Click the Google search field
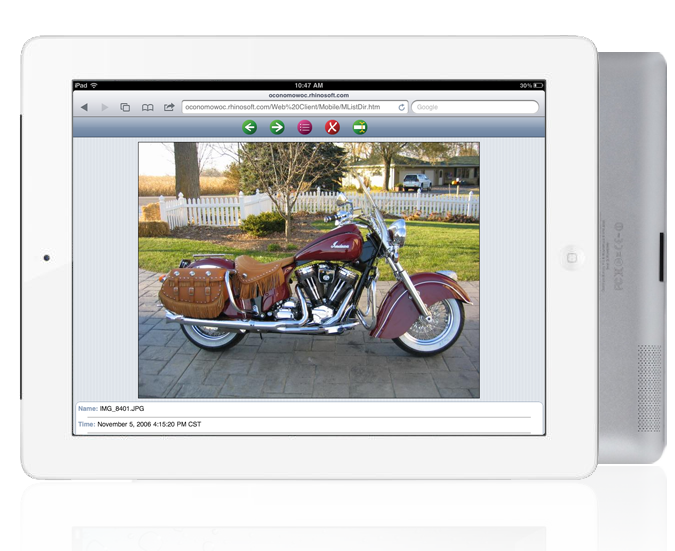The height and width of the screenshot is (551, 675). tap(475, 107)
